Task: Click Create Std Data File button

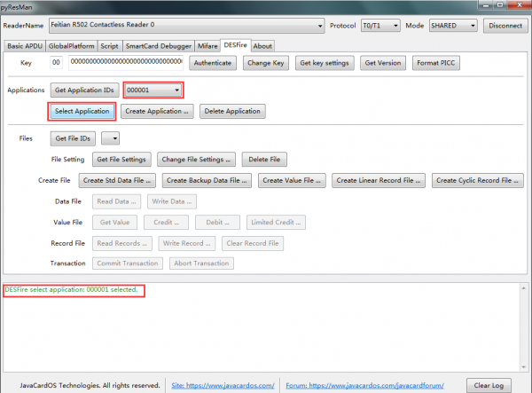Action: tap(117, 181)
